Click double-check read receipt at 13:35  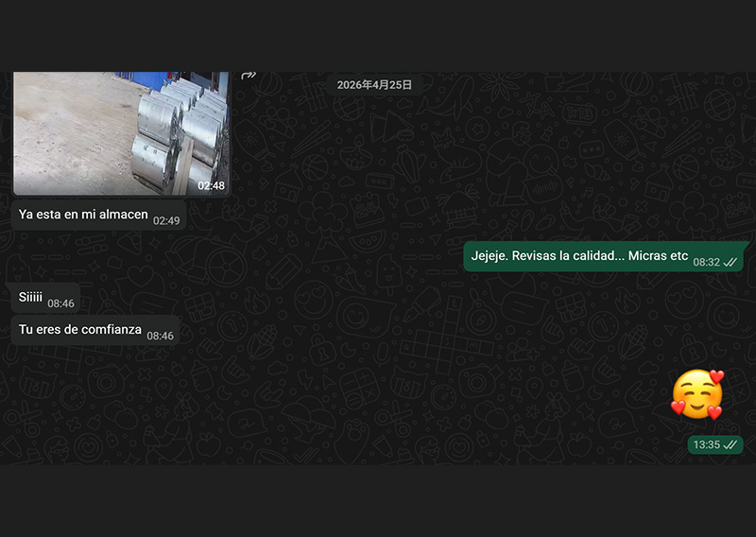730,444
